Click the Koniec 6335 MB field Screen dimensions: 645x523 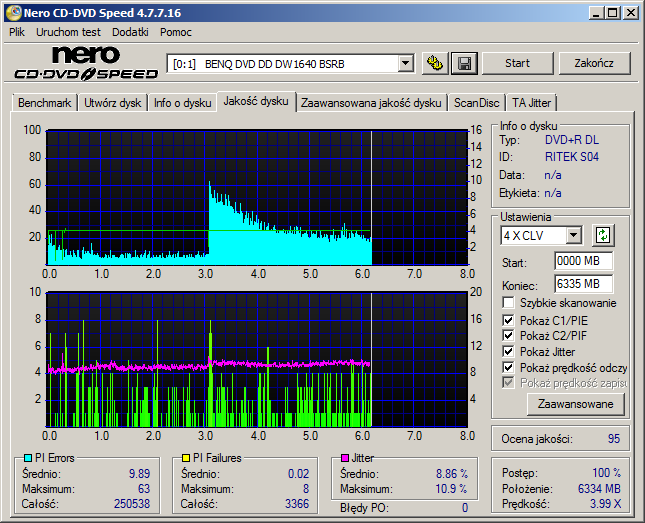pos(583,284)
